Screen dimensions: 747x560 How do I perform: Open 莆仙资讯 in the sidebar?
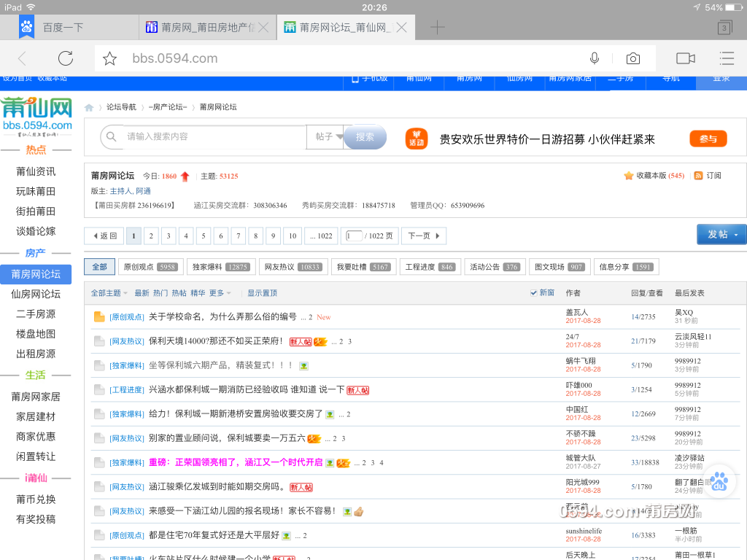(36, 171)
